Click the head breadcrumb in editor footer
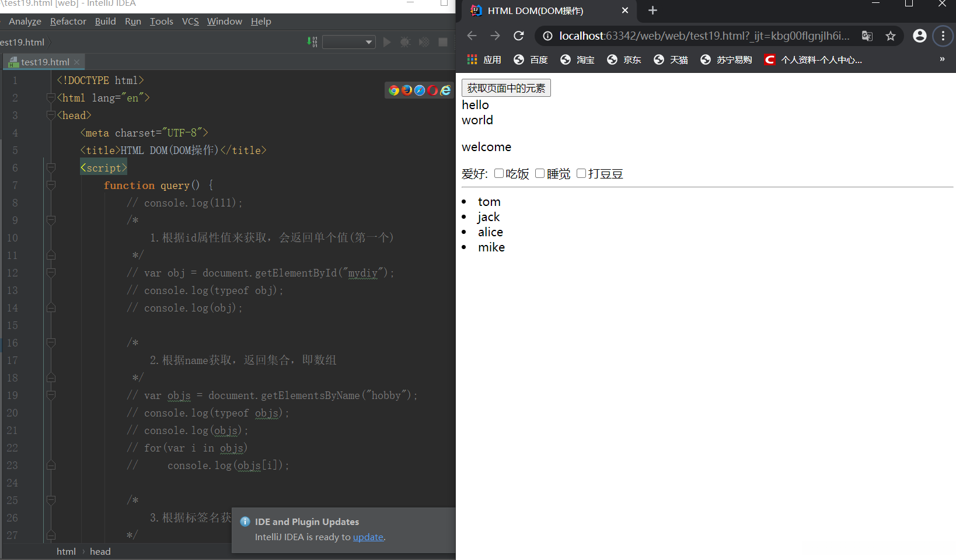The height and width of the screenshot is (560, 956). [x=100, y=552]
